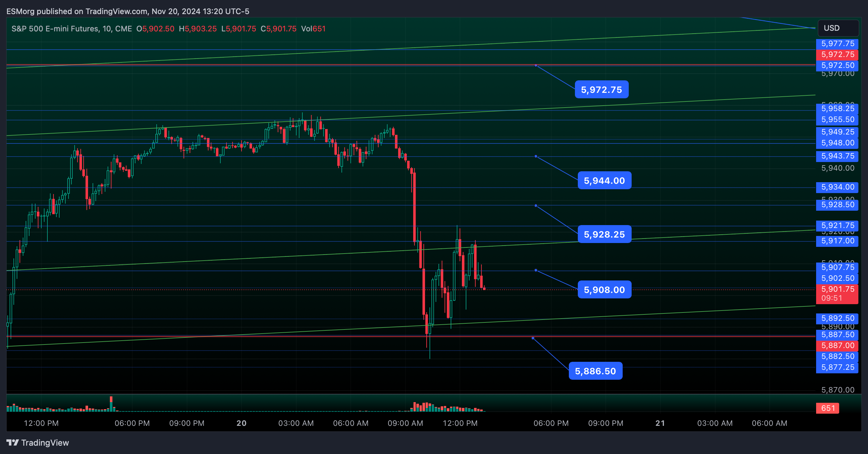Click the tallest green volume bar
Screen dimensions: 868x454
pyautogui.click(x=111, y=407)
